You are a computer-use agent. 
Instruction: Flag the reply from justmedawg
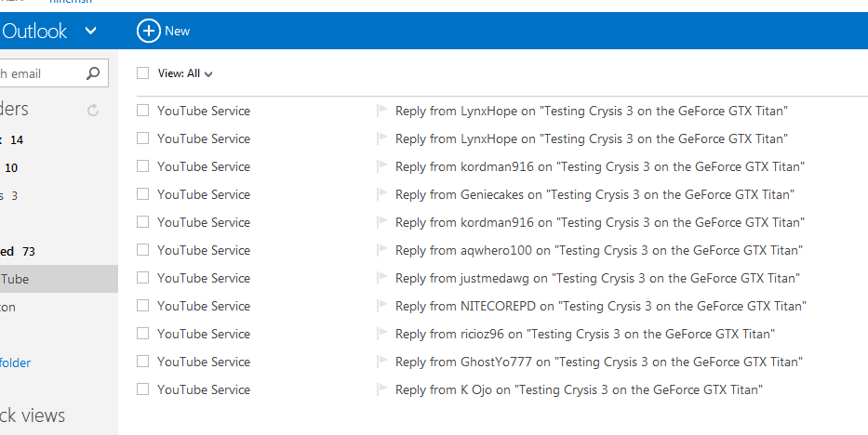coord(381,277)
